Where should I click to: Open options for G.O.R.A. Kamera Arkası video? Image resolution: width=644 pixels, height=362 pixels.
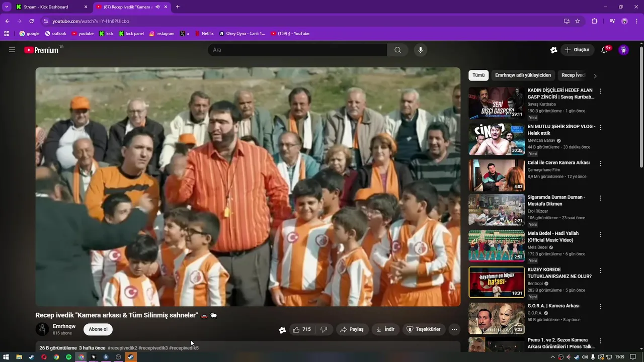tap(600, 307)
